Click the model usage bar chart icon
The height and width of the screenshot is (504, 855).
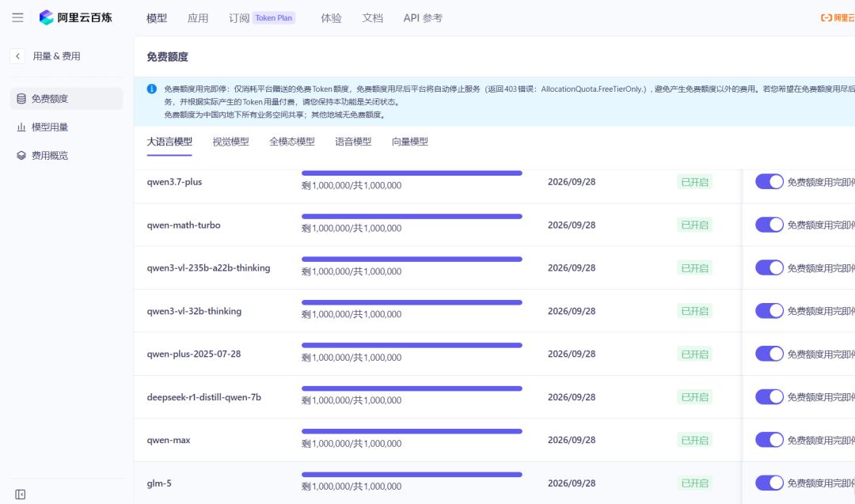(21, 127)
